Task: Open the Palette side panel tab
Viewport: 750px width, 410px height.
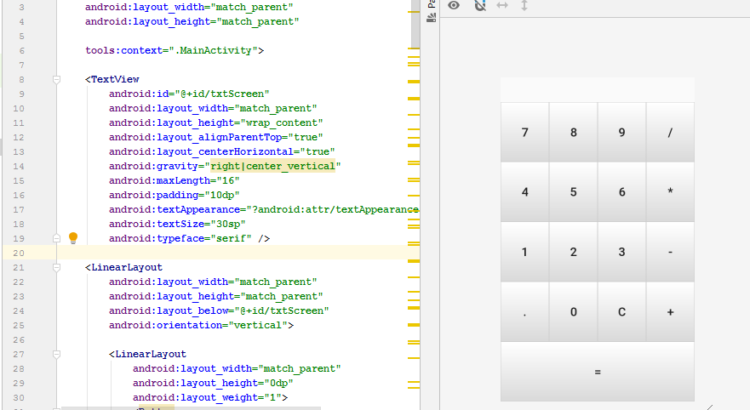Action: coord(430,5)
